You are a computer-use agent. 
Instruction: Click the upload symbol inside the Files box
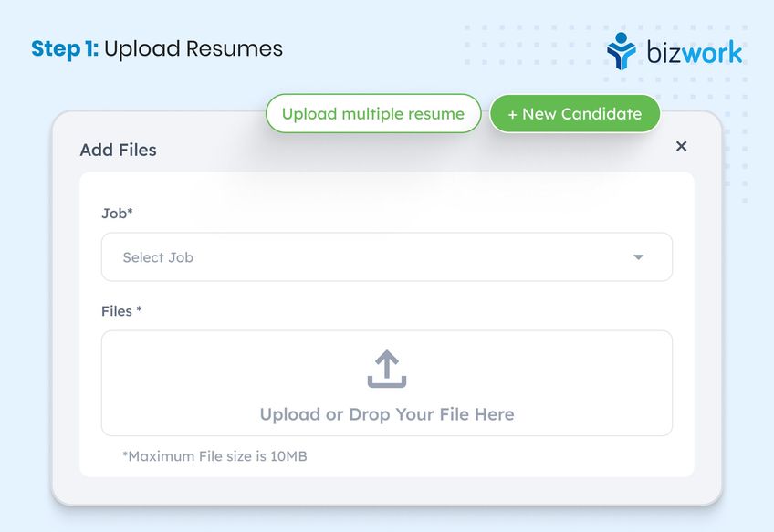pos(386,369)
